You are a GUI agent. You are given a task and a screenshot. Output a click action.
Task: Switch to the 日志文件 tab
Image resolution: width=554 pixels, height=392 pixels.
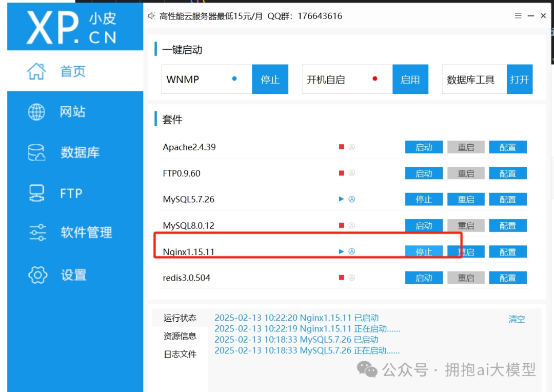[180, 354]
